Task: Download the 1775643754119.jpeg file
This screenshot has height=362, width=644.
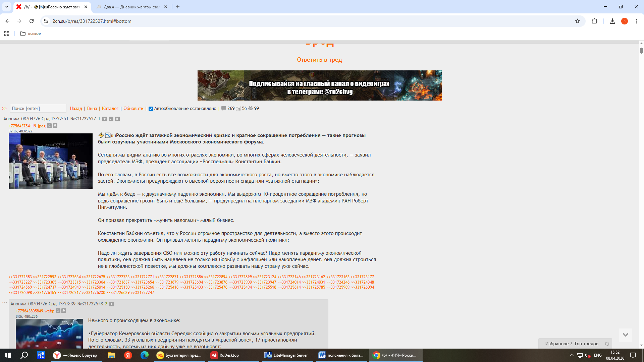Action: pyautogui.click(x=55, y=126)
